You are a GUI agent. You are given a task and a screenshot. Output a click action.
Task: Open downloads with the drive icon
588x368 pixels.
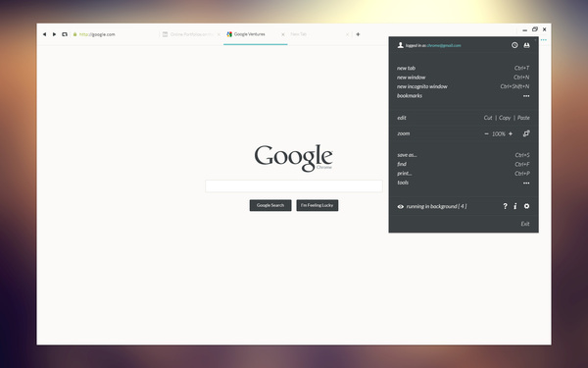[x=526, y=45]
